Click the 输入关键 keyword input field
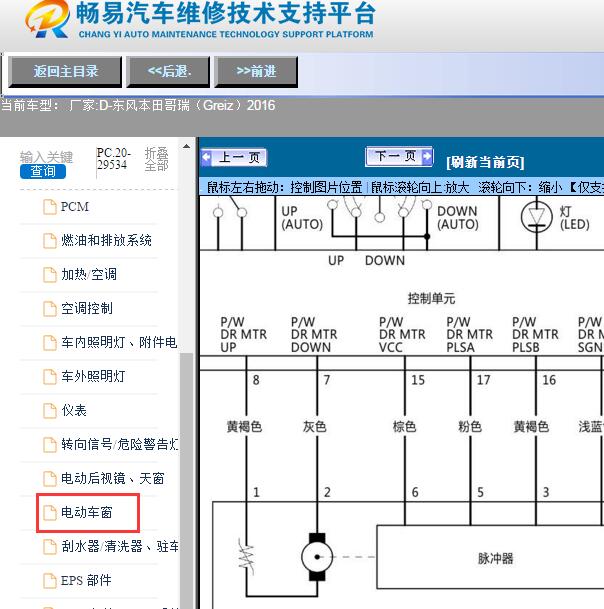This screenshot has height=609, width=604. [46, 157]
